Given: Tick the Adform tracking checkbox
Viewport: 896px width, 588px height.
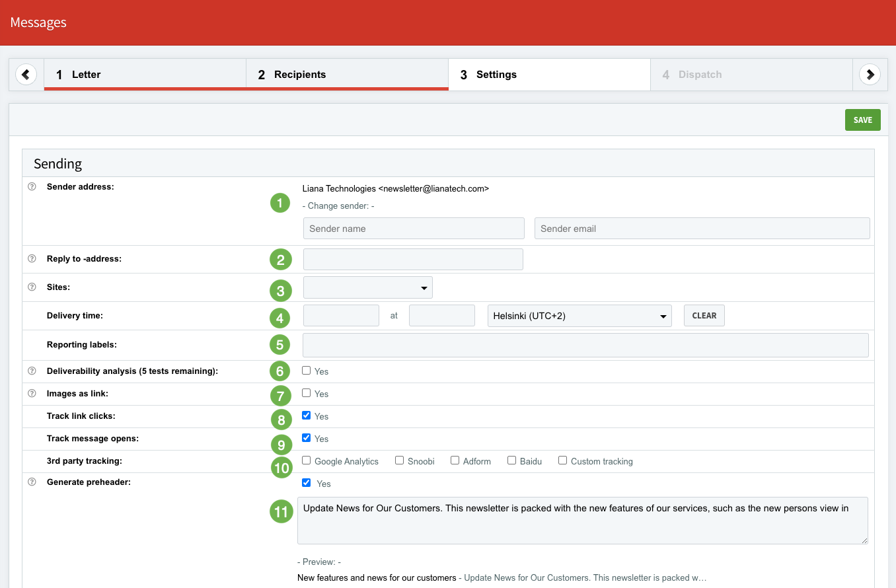Looking at the screenshot, I should (455, 460).
